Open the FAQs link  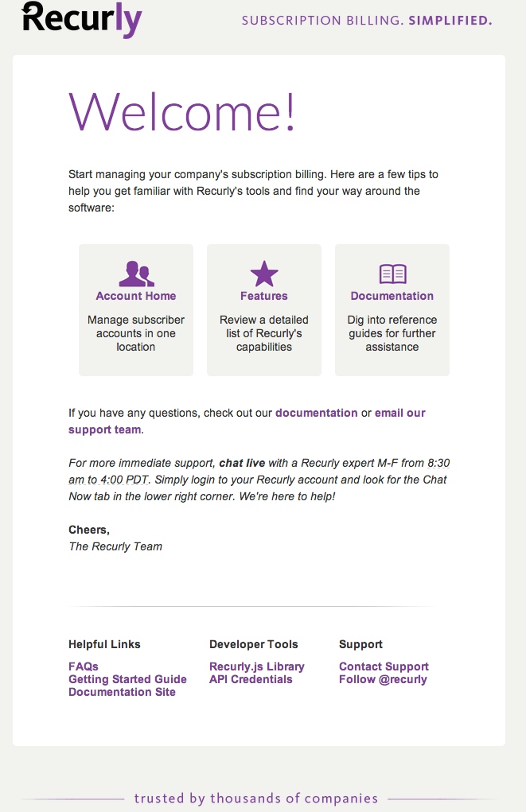(84, 666)
